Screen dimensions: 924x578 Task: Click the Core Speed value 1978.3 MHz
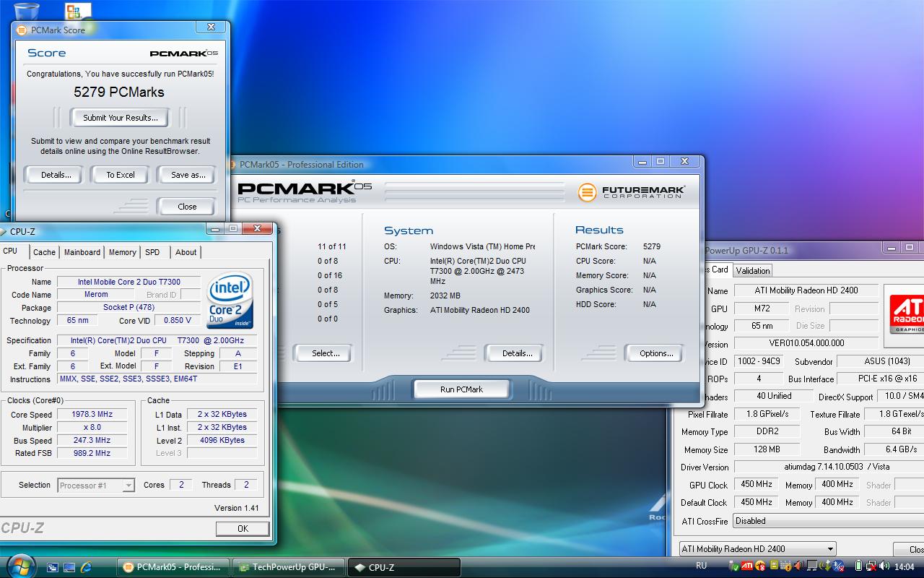click(92, 414)
